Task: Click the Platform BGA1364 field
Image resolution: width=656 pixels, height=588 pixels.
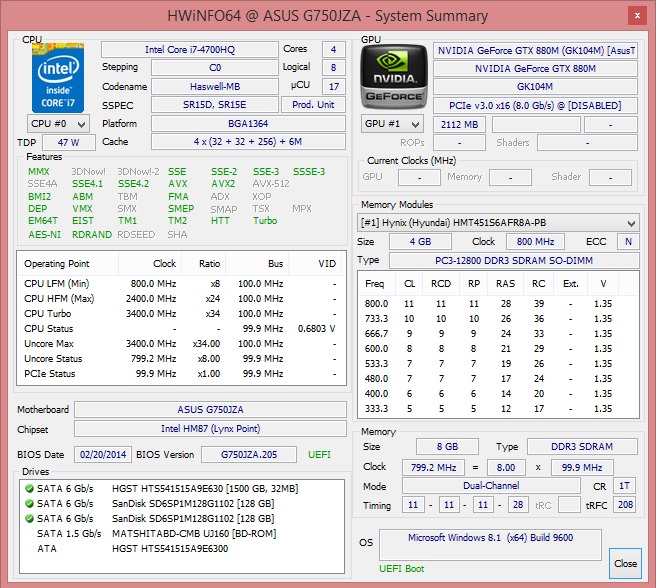Action: click(x=248, y=123)
